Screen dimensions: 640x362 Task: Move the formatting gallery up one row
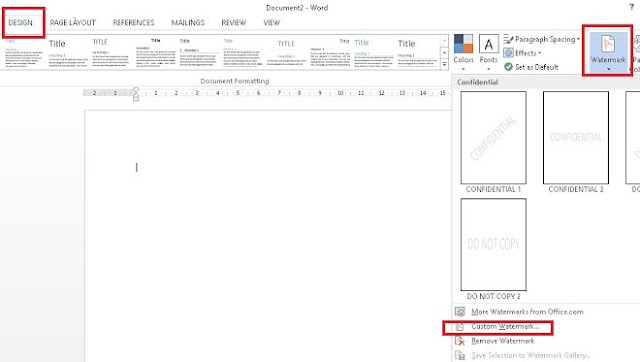[444, 40]
